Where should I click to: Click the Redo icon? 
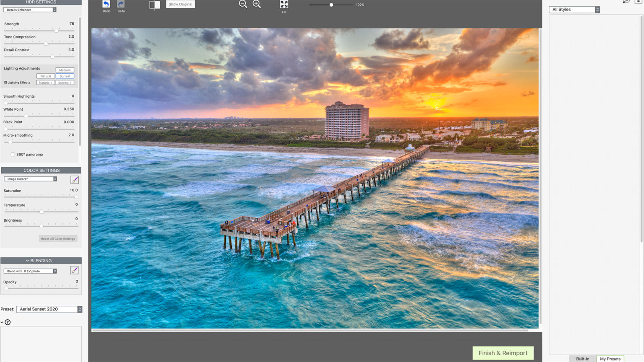[x=121, y=5]
